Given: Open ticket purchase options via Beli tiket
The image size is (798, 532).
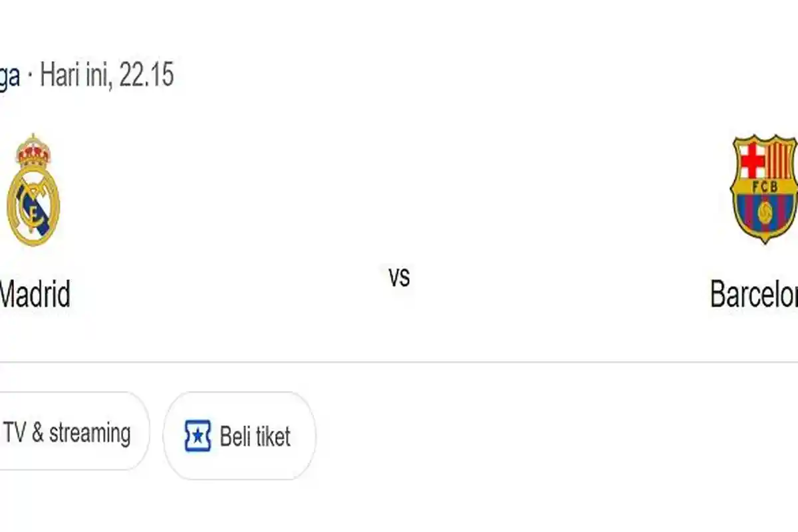Looking at the screenshot, I should pyautogui.click(x=239, y=437).
